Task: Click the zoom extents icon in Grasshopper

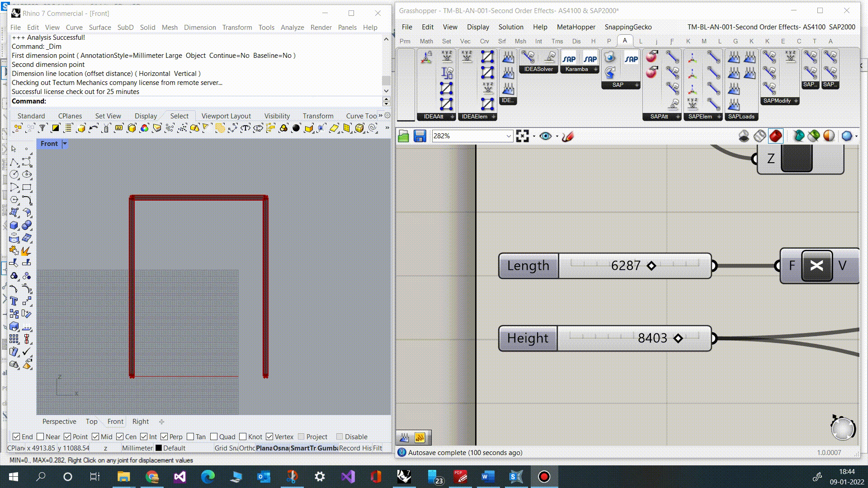Action: coord(522,136)
